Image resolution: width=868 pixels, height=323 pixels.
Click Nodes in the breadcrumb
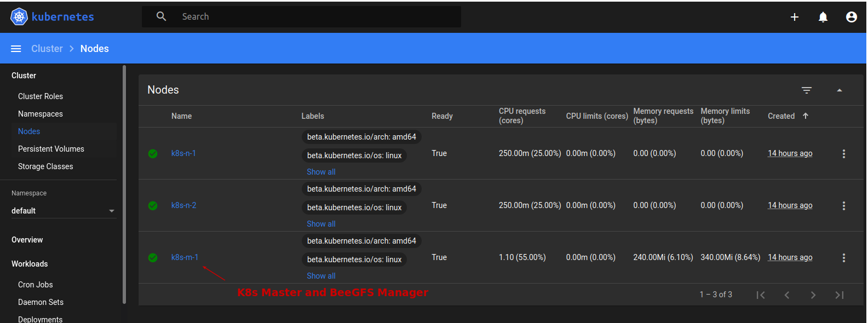(94, 49)
